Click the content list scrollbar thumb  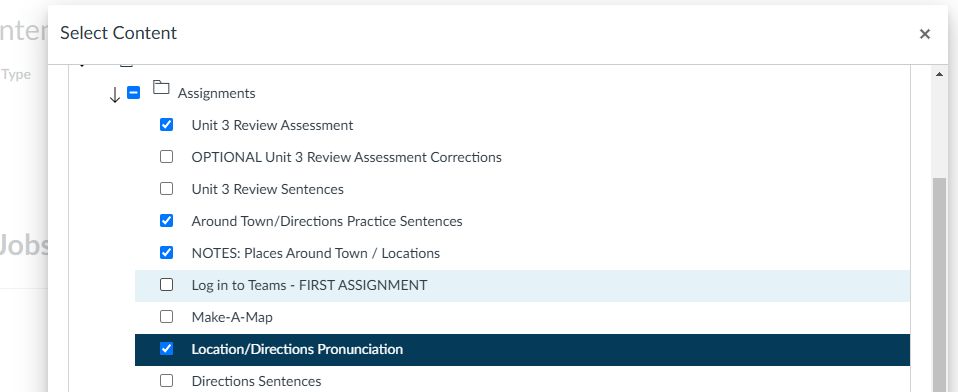pos(939,285)
